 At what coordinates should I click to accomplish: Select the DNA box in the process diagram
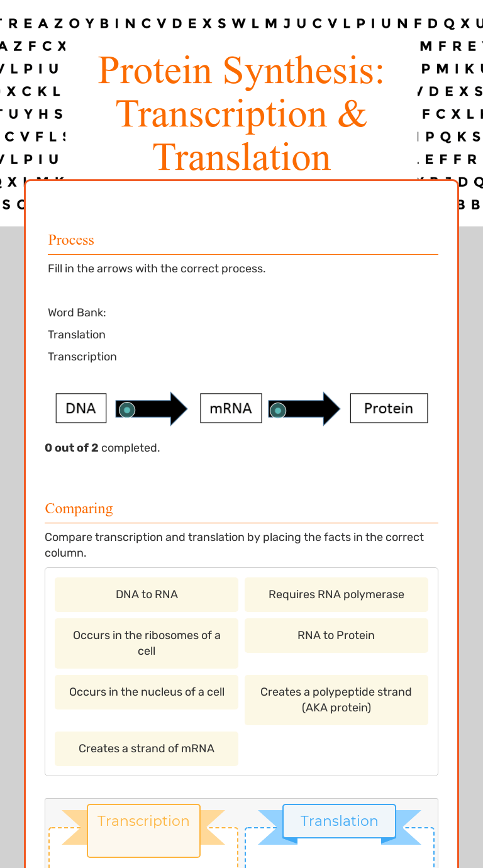[80, 408]
